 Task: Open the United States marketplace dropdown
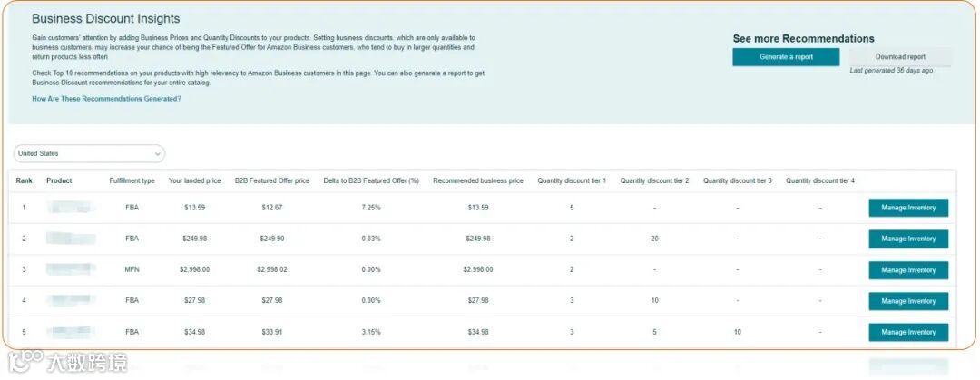point(89,153)
